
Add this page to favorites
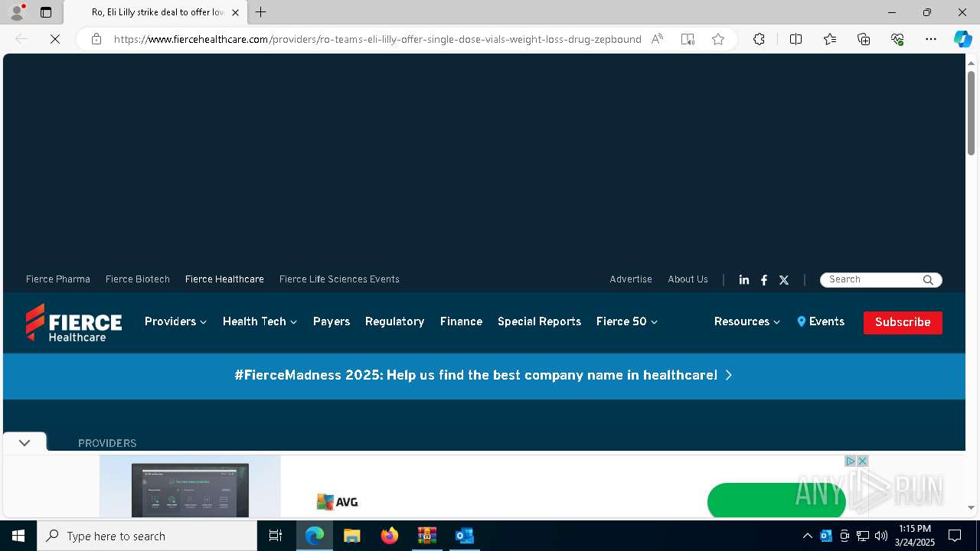tap(718, 39)
